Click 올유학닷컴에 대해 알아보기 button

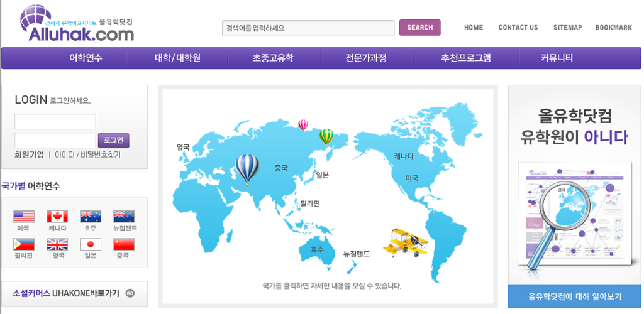(x=575, y=296)
